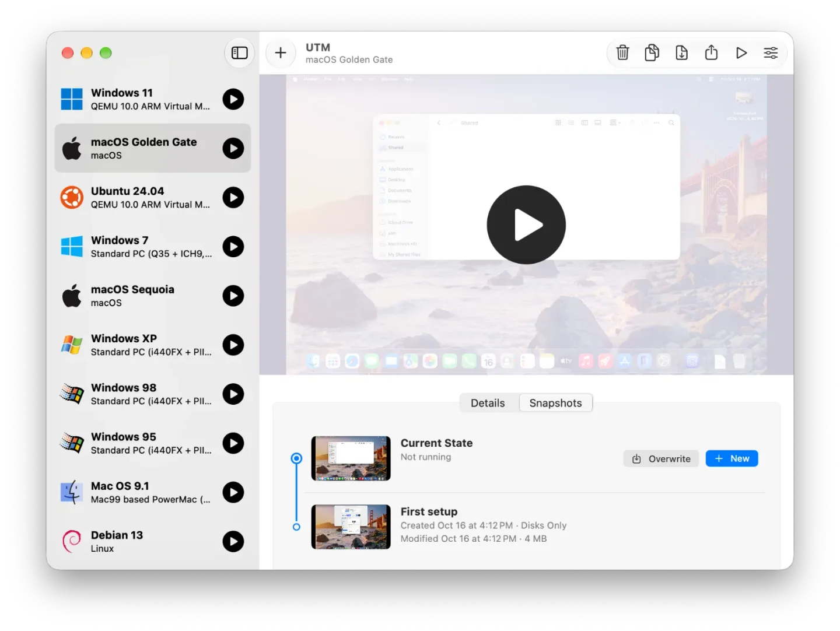Run macOS Sequoia with its play button

[233, 296]
